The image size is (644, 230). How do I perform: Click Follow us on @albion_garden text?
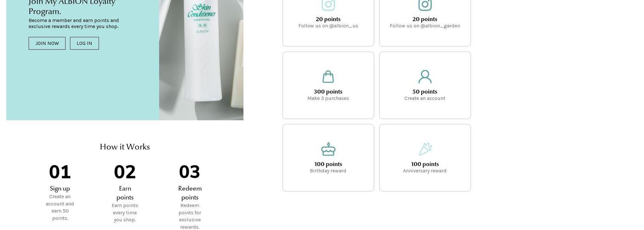point(425,26)
